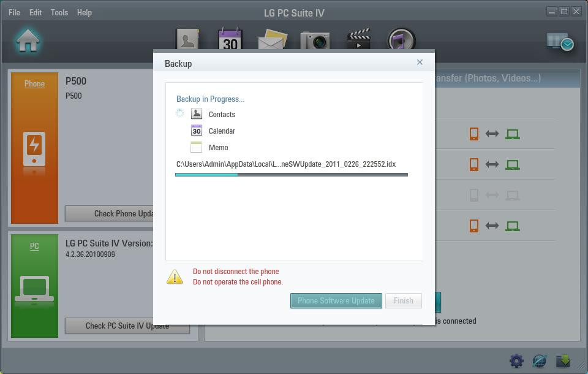
Task: Click the Memo icon in Backup dialog
Action: [x=196, y=147]
